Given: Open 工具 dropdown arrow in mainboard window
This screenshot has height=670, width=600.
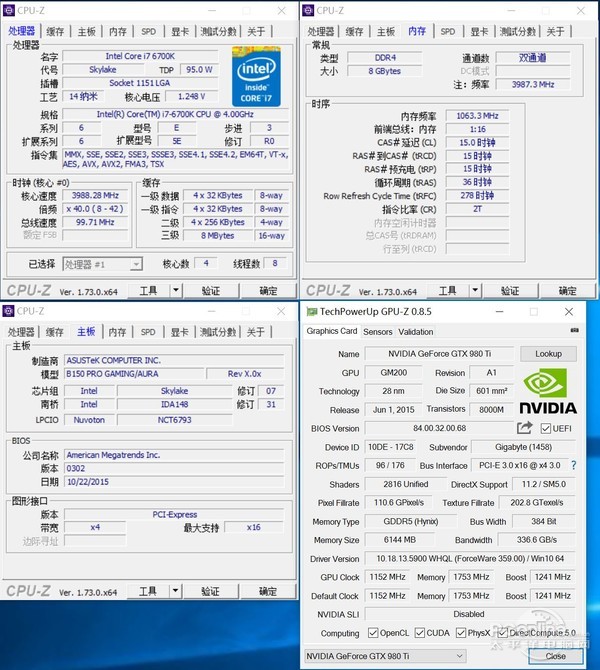Looking at the screenshot, I should pos(175,591).
